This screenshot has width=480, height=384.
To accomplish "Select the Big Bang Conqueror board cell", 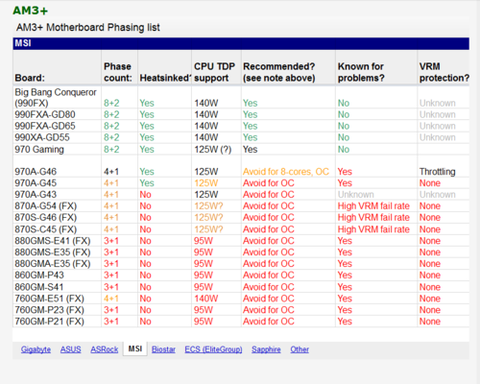I will 55,98.
